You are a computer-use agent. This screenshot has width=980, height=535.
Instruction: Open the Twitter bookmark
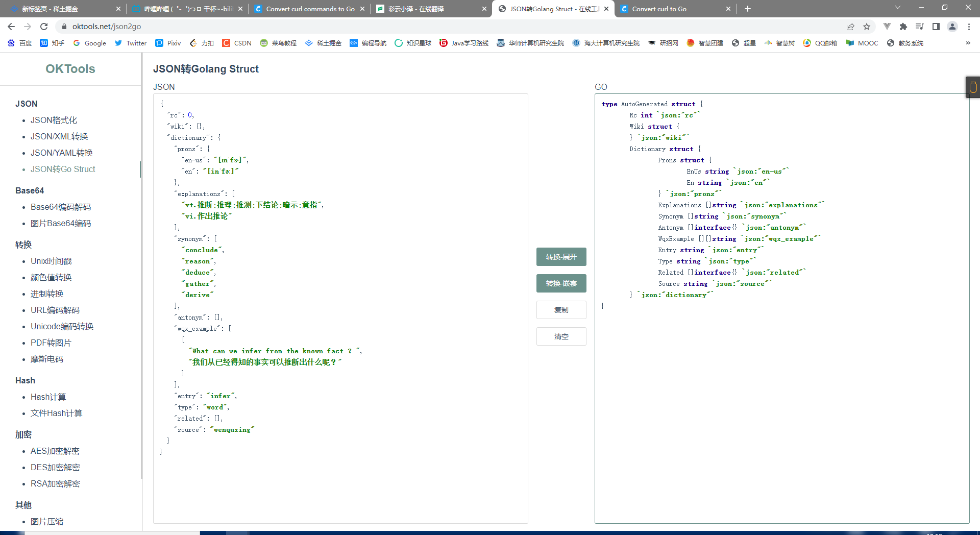click(131, 43)
